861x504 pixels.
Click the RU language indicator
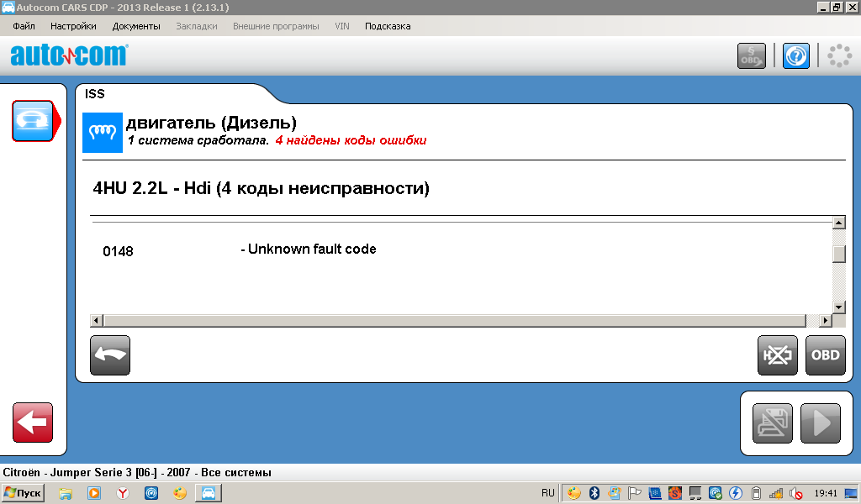(x=548, y=493)
